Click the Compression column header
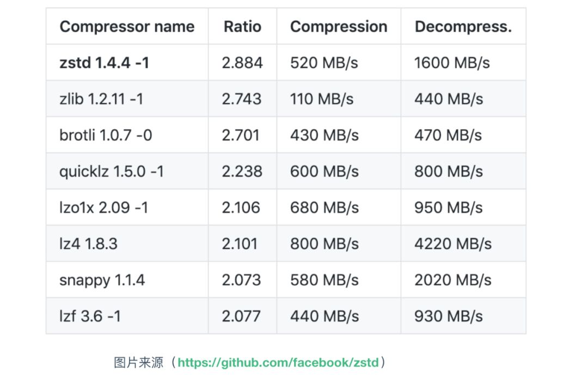 point(339,27)
